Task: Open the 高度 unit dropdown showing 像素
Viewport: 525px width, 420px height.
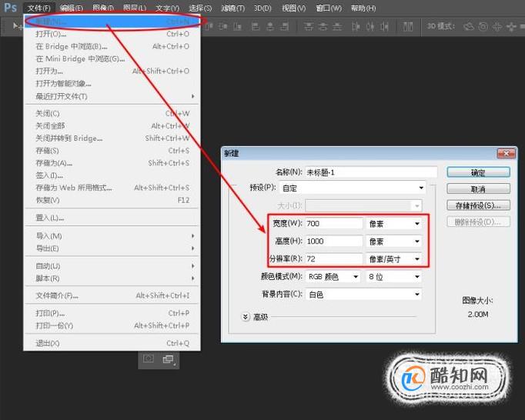Action: point(394,242)
